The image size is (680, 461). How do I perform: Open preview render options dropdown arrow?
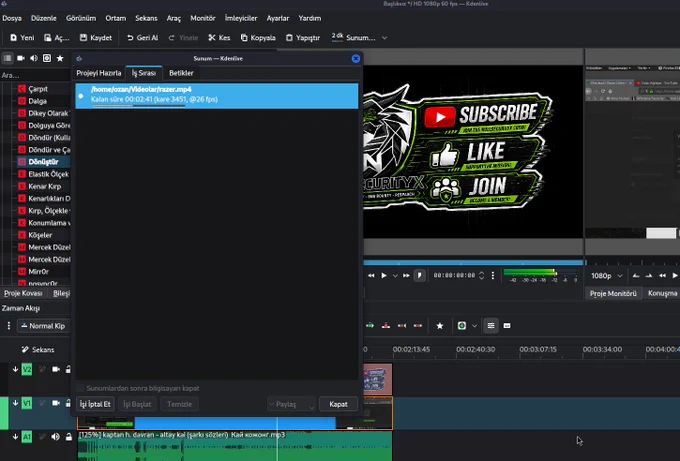point(474,326)
